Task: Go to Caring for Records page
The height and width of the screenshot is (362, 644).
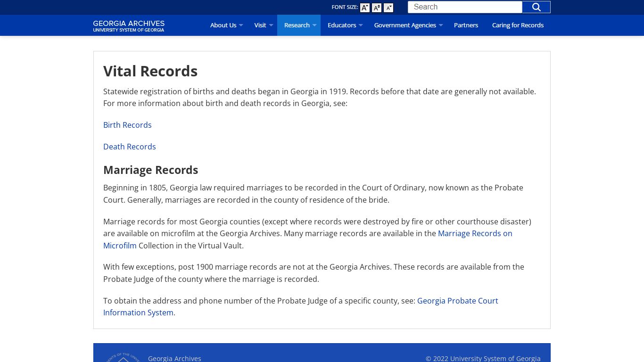Action: click(518, 25)
